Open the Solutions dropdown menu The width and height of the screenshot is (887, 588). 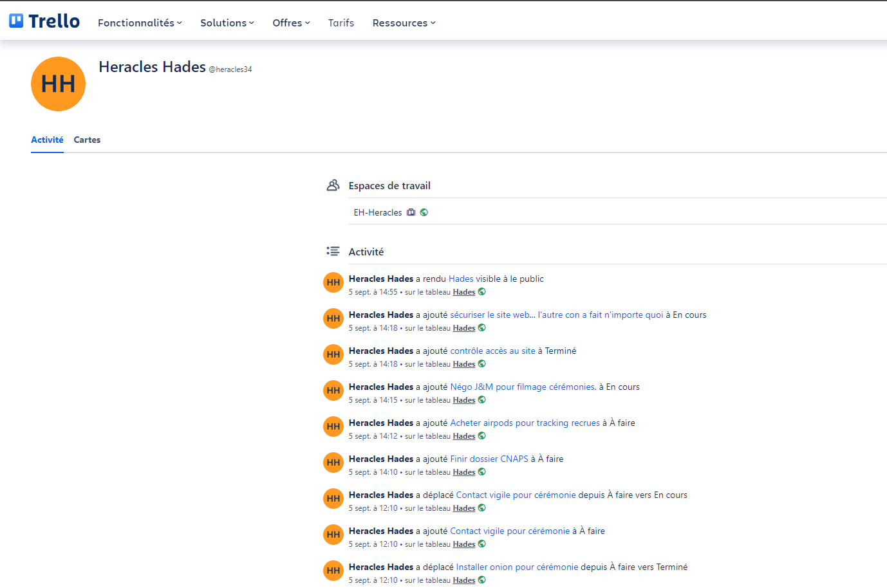(227, 23)
